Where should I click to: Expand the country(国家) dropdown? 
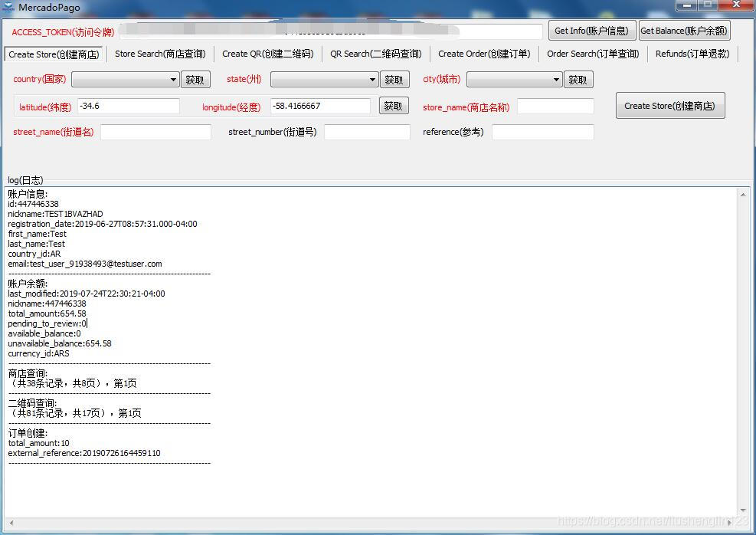click(x=126, y=80)
